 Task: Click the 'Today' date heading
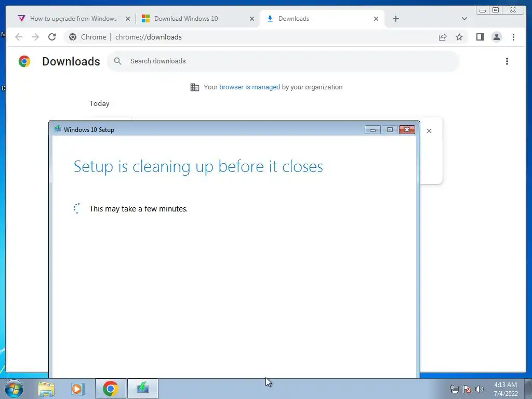99,103
